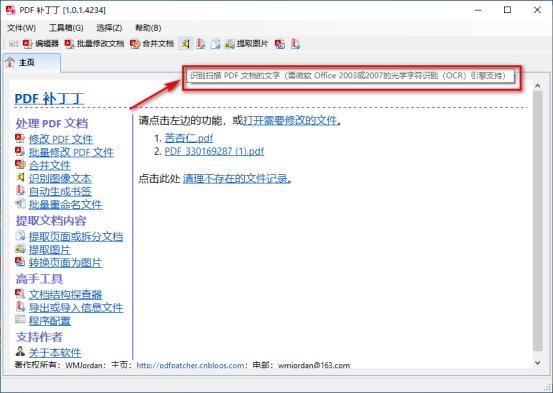Click the 导出或导入信息文件 link
Viewport: 553px width, 393px height.
(76, 308)
